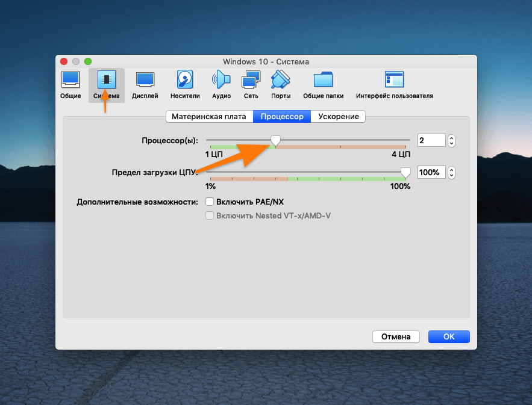Select the Процессор tab
The height and width of the screenshot is (405, 532).
click(x=282, y=117)
